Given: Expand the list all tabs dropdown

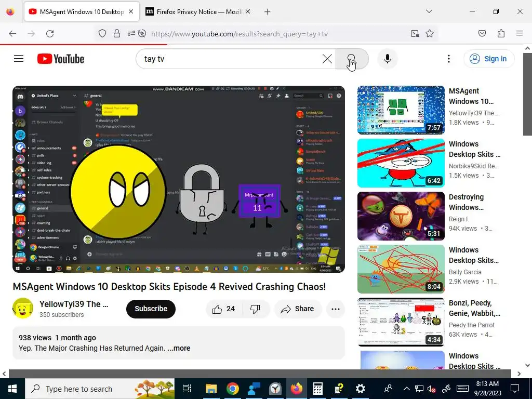Looking at the screenshot, I should pyautogui.click(x=429, y=11).
